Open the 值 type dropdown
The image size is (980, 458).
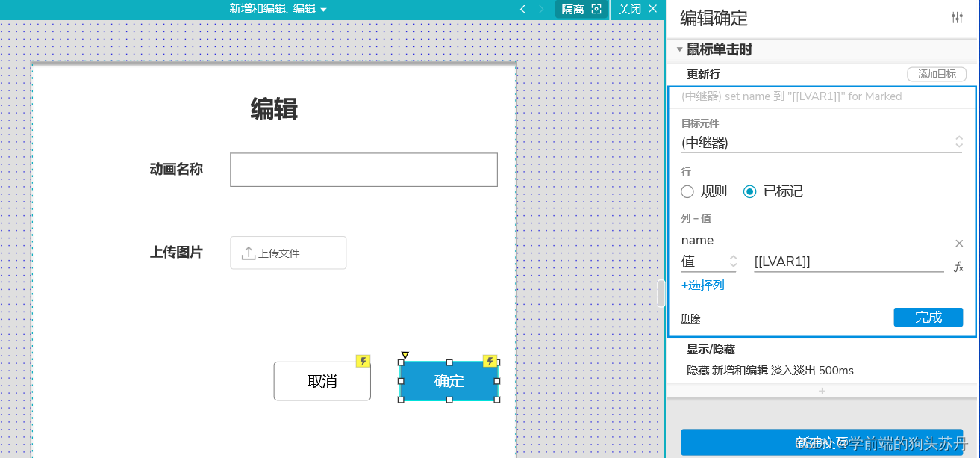pyautogui.click(x=709, y=262)
